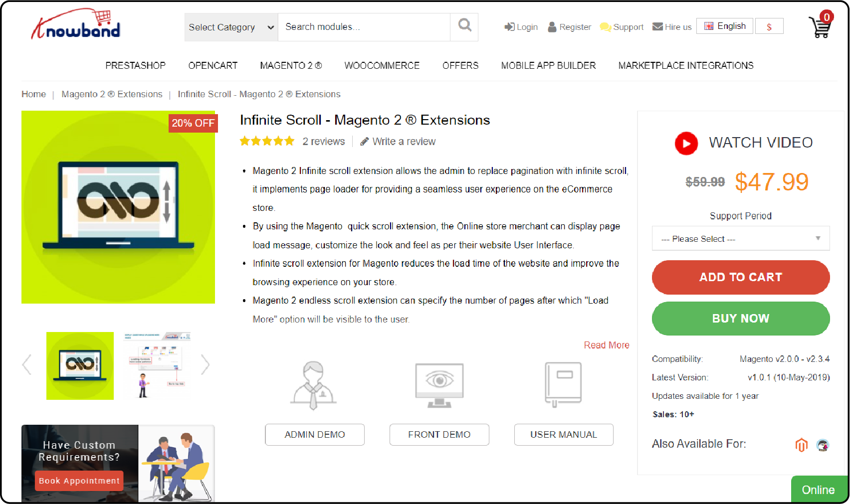Image resolution: width=850 pixels, height=504 pixels.
Task: Open the MOBILE APP BUILDER menu
Action: (x=549, y=65)
